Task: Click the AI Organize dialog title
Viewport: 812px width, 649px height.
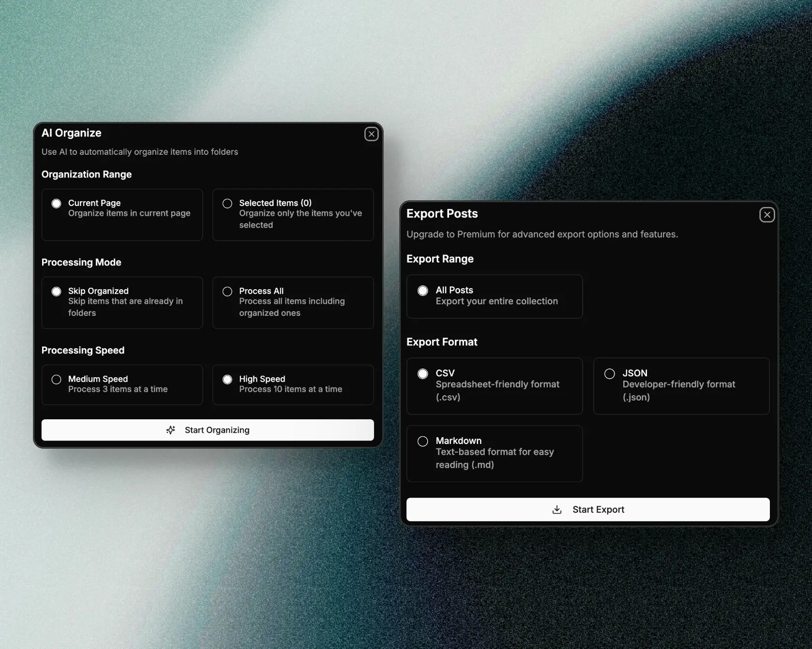Action: point(71,133)
